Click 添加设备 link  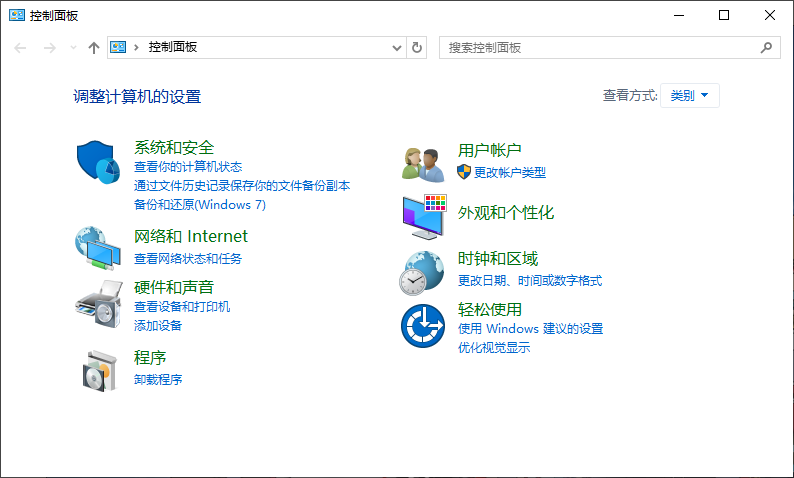click(158, 326)
